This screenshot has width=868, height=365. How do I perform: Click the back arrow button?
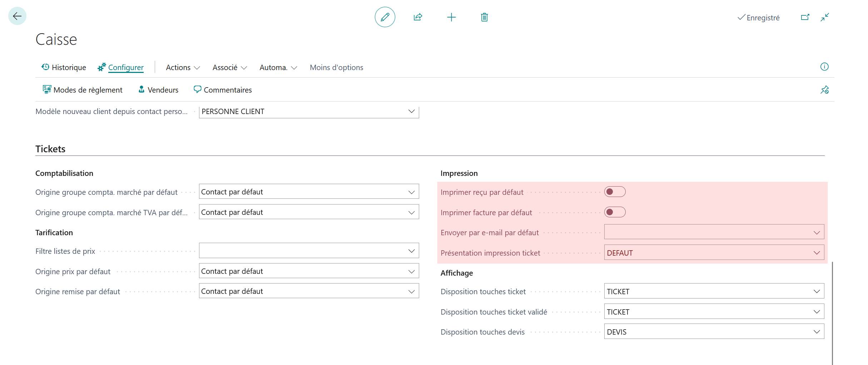[17, 16]
